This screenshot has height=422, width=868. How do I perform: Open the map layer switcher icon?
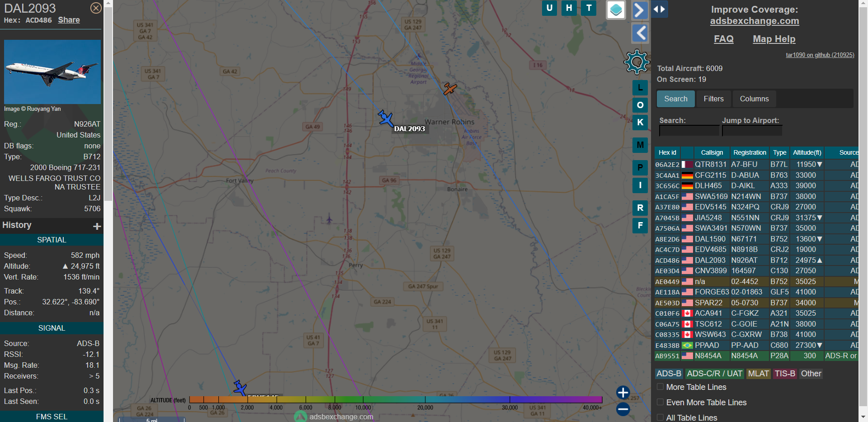click(616, 9)
